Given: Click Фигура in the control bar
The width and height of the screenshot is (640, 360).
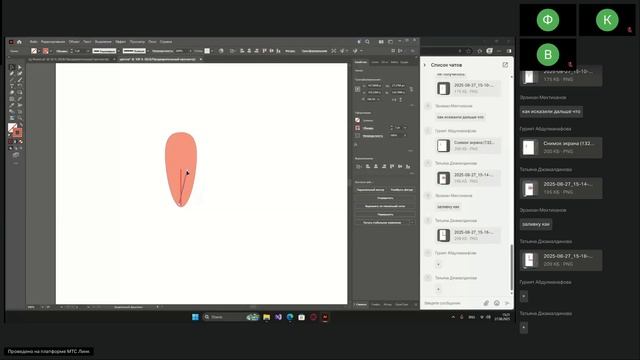Looking at the screenshot, I should [290, 51].
